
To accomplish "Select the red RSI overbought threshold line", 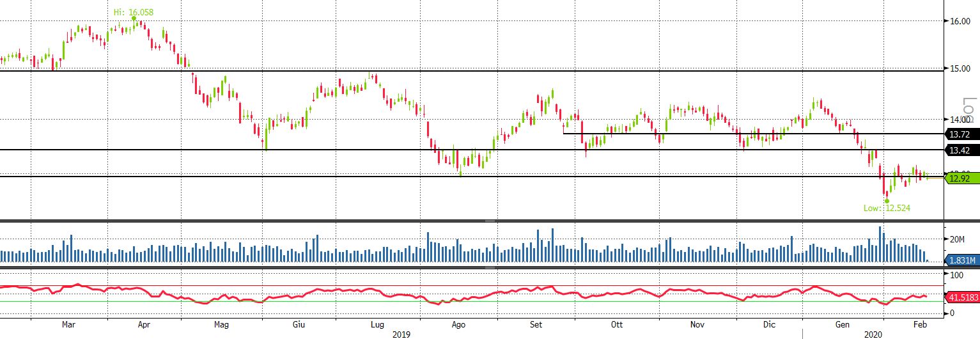I will pos(472,286).
